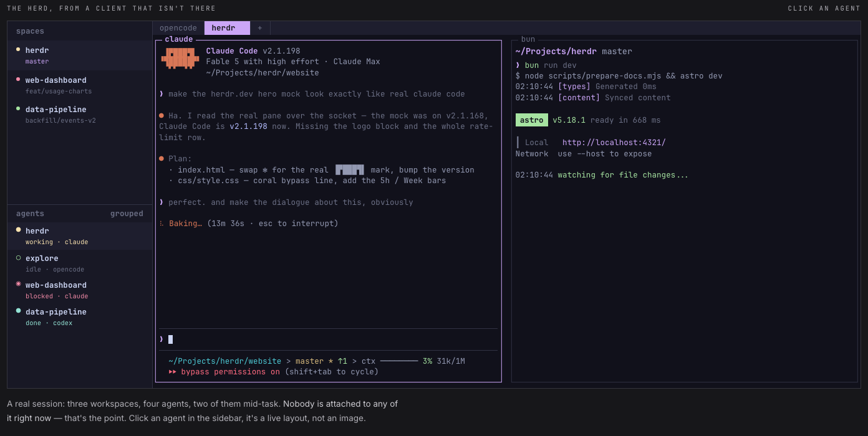This screenshot has height=436, width=868.
Task: Toggle the grouped agents view
Action: coord(127,214)
